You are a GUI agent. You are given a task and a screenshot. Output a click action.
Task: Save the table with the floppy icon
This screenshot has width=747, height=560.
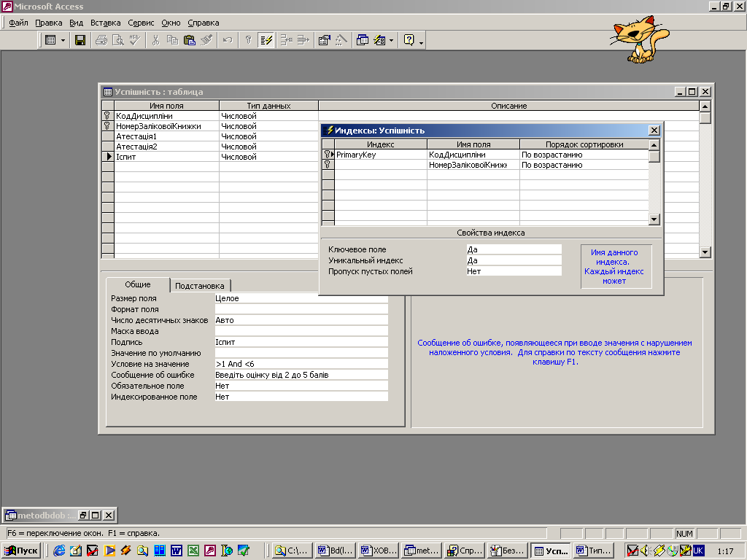[80, 41]
